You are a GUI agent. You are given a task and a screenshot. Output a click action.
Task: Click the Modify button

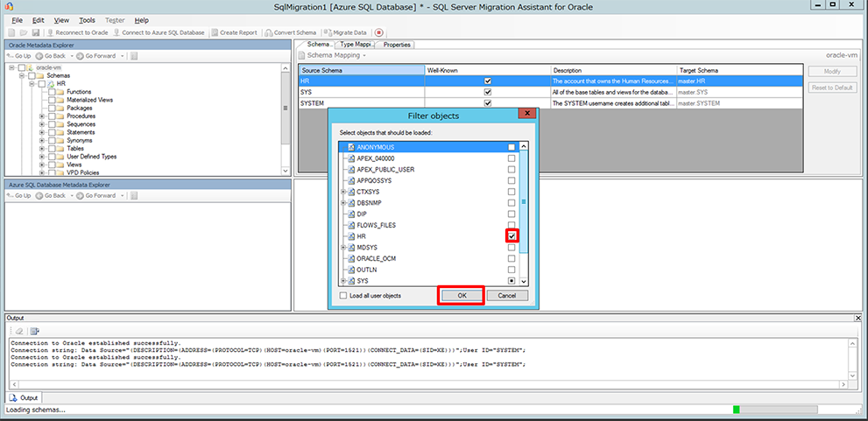(832, 72)
